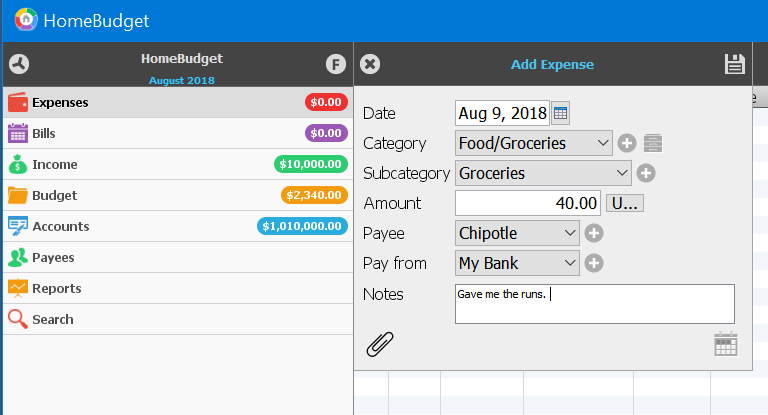This screenshot has height=415, width=768.
Task: Click the save floppy disk icon
Action: tap(735, 64)
